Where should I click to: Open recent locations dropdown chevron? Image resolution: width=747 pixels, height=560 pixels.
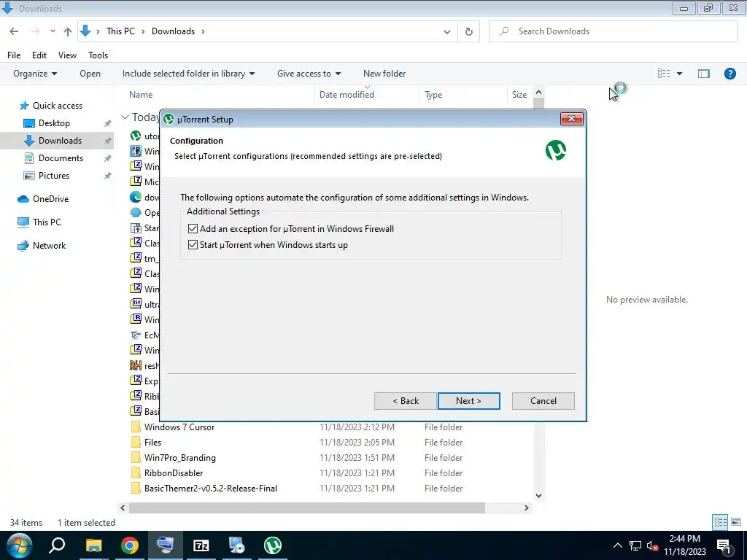[53, 31]
